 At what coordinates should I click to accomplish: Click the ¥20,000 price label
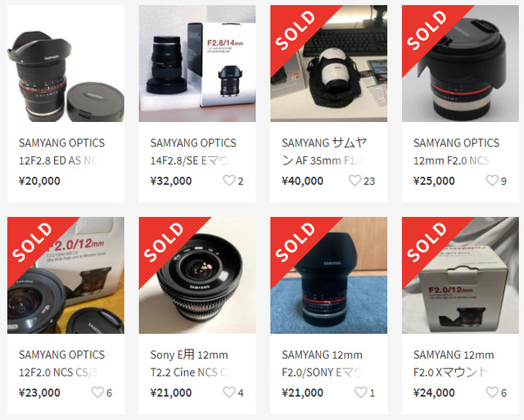[39, 181]
